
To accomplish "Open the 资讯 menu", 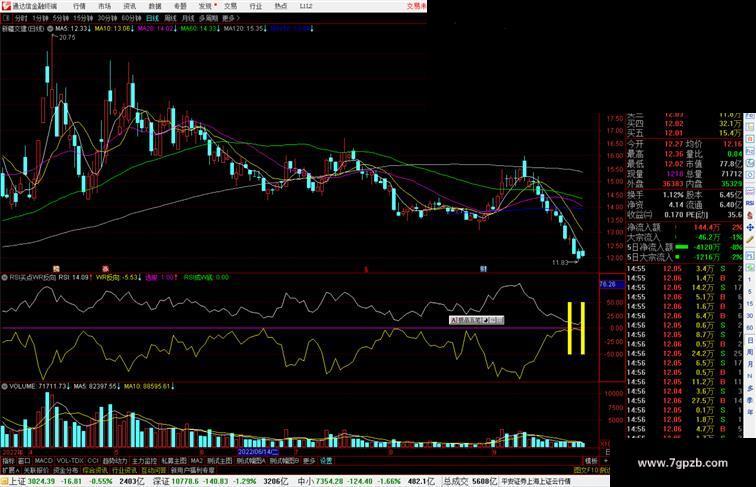I will [129, 6].
